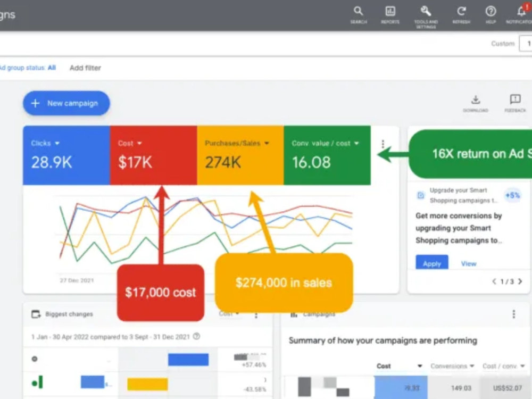Open the Conv. value / cost dropdown

pyautogui.click(x=356, y=143)
